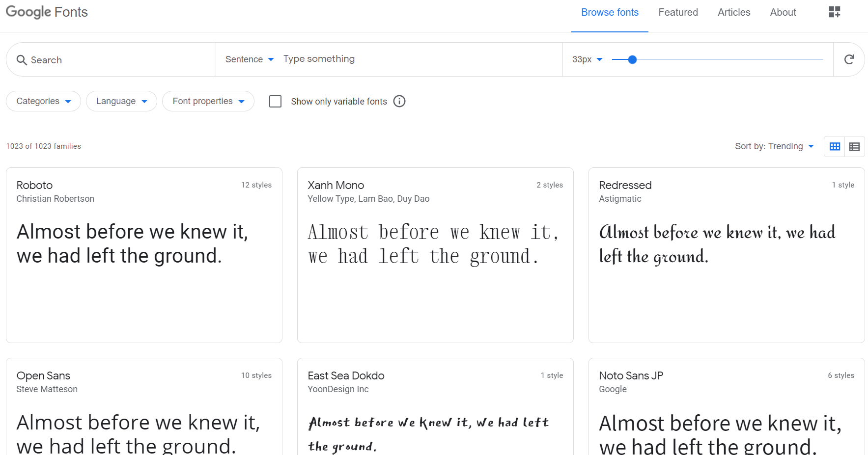Click the search magnifier icon
Viewport: 868px width, 455px height.
click(x=22, y=60)
